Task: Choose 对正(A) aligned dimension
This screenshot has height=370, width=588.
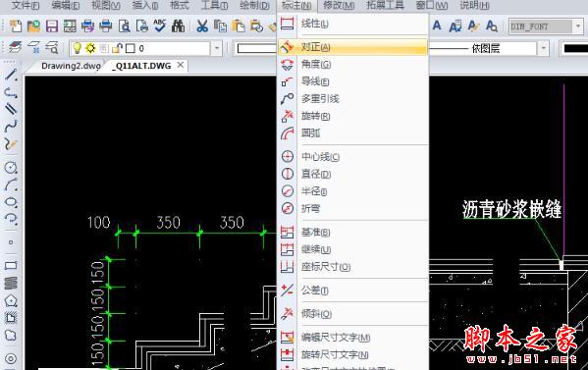Action: click(352, 47)
